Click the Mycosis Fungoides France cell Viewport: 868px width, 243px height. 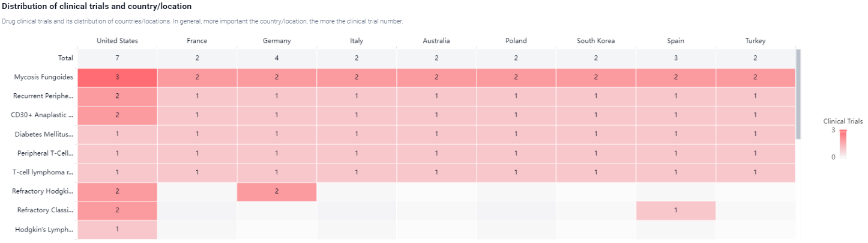(x=197, y=78)
